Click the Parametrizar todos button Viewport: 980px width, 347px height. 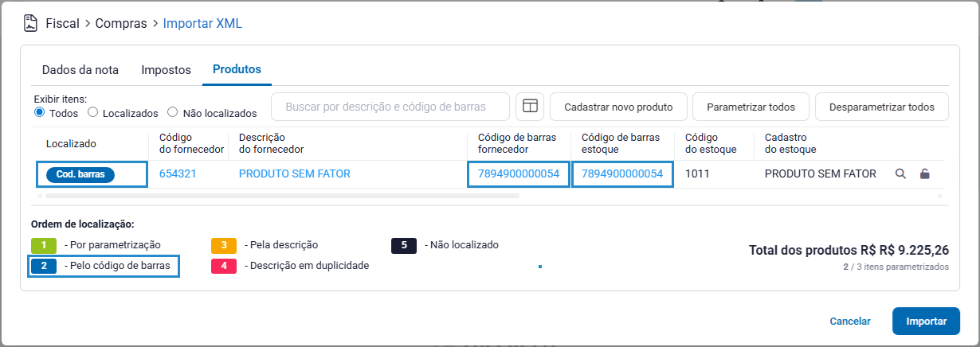click(751, 107)
